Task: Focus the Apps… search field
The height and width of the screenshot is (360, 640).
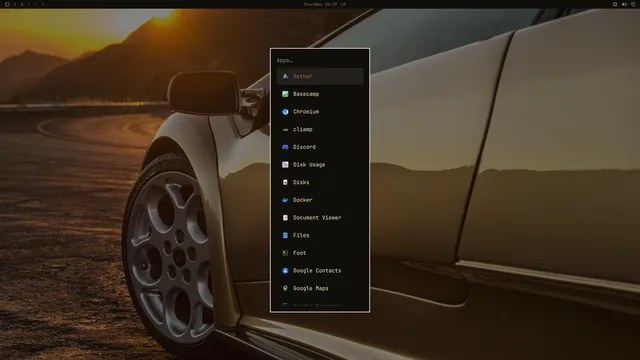Action: point(320,60)
